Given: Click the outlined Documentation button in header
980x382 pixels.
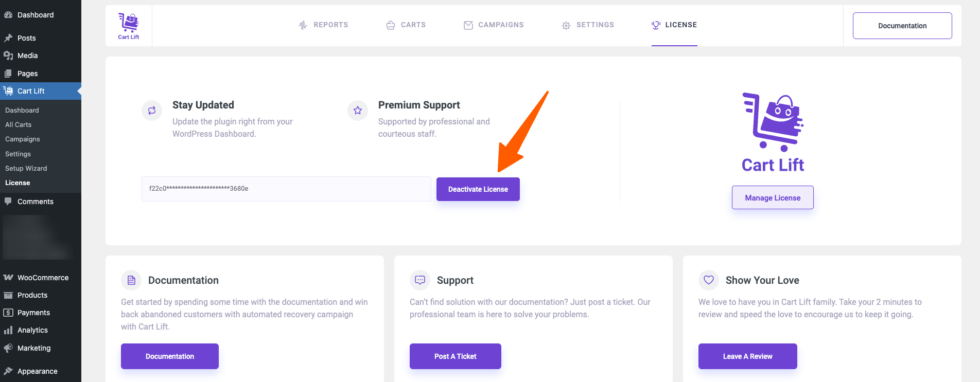Looking at the screenshot, I should [x=902, y=26].
